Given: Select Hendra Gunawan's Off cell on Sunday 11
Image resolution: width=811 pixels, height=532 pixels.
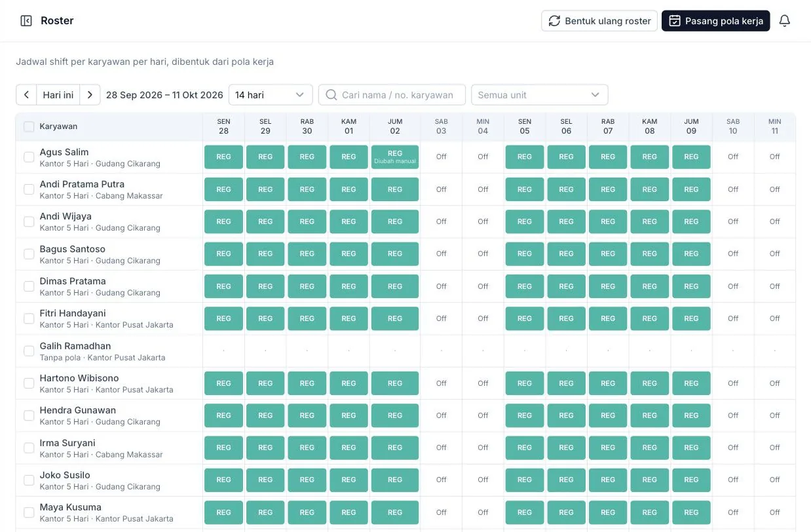Looking at the screenshot, I should 775,415.
